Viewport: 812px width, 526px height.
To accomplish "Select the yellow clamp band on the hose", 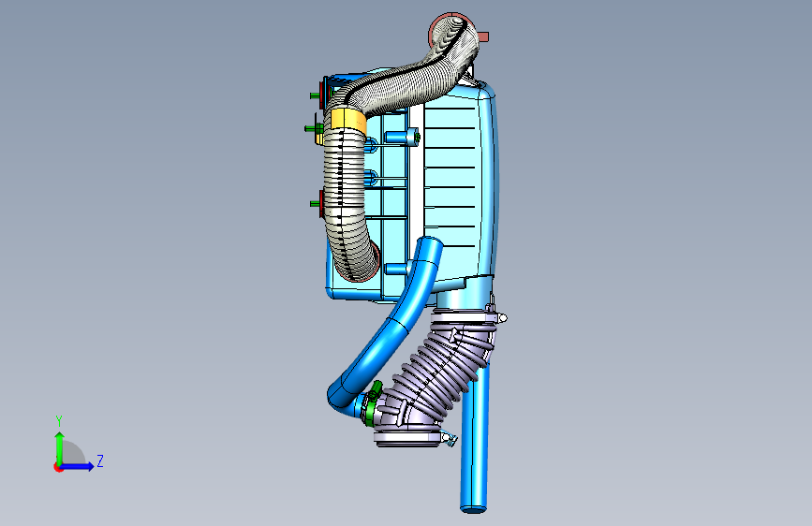I will [347, 120].
